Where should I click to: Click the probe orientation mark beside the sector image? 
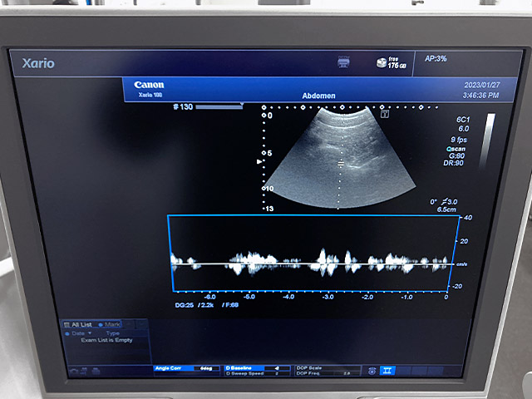click(x=384, y=114)
